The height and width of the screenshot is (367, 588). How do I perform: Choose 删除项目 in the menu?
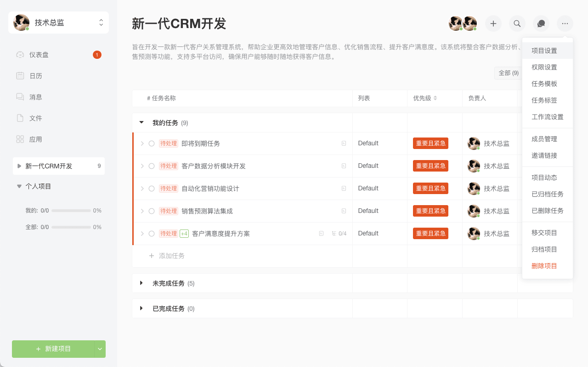[x=544, y=266]
